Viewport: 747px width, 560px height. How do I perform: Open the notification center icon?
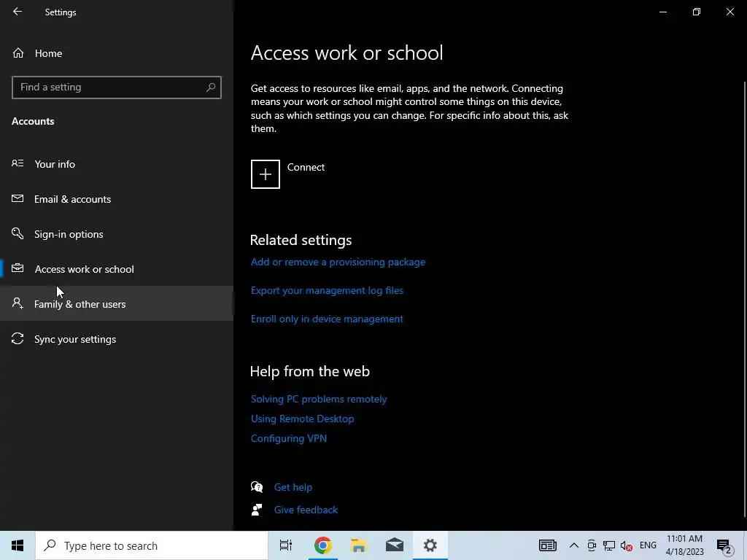click(724, 546)
